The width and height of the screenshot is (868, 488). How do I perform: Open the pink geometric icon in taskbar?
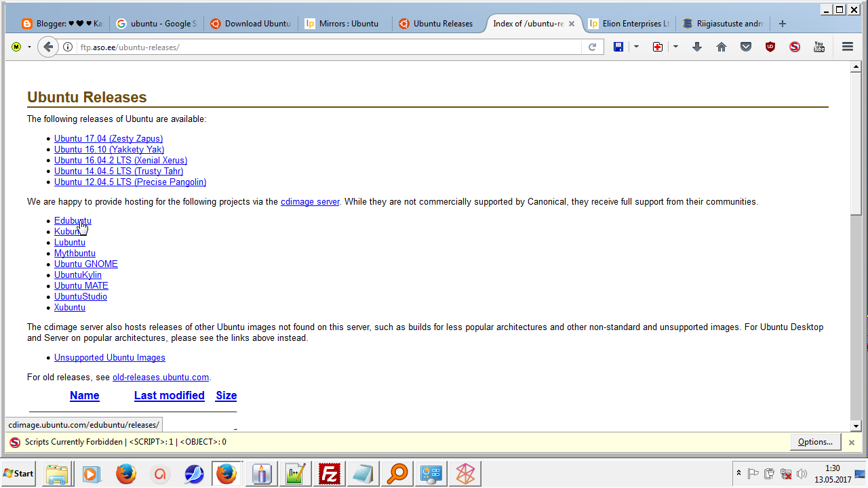coord(465,474)
